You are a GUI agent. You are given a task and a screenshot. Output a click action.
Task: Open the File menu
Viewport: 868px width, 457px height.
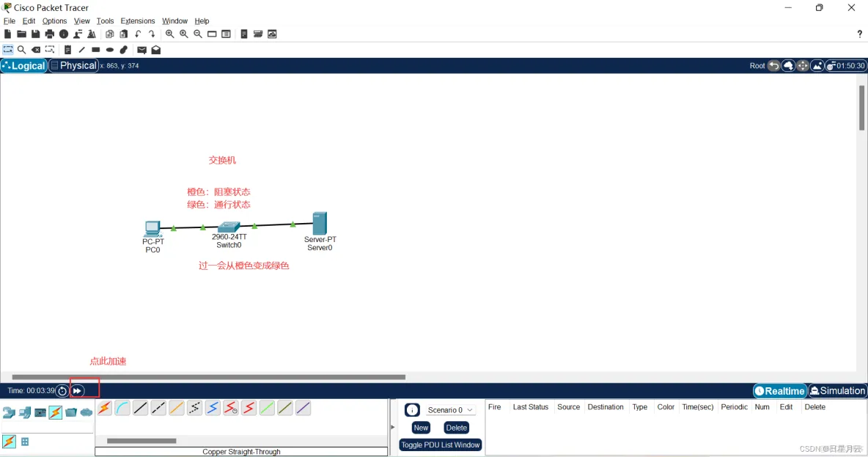(x=10, y=21)
